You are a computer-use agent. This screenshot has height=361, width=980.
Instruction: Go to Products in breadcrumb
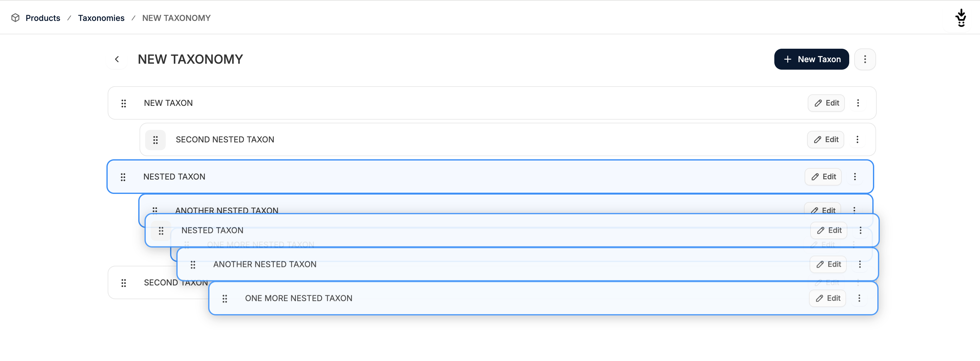coord(43,18)
